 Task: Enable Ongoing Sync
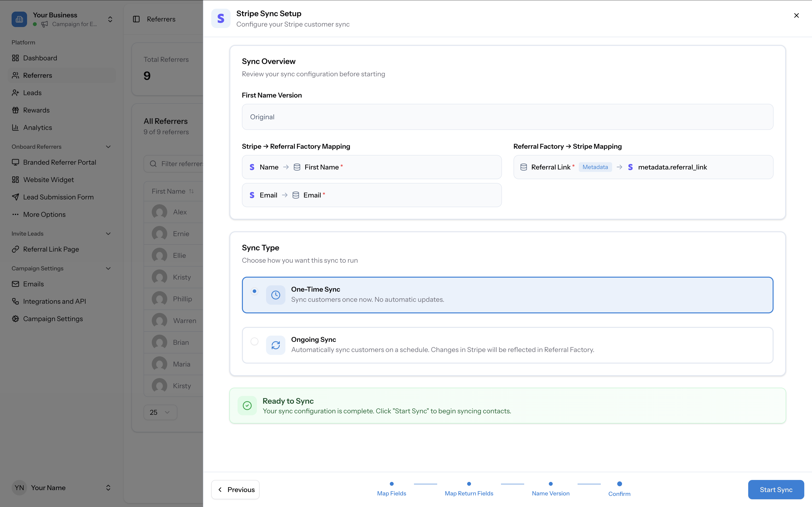tap(255, 341)
